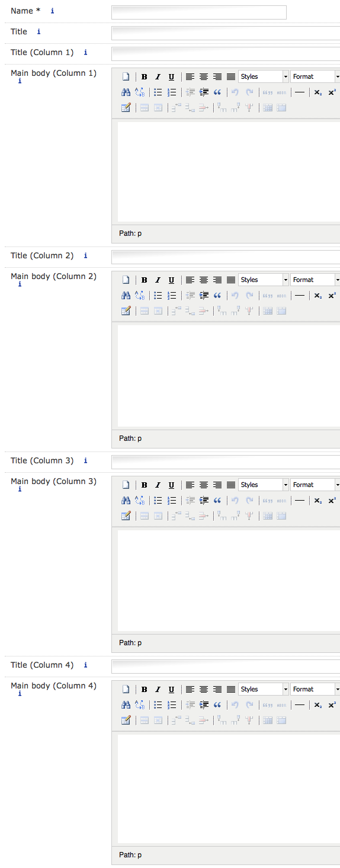This screenshot has width=340, height=868.
Task: Apply subscript in Column 4 editor
Action: pos(318,704)
